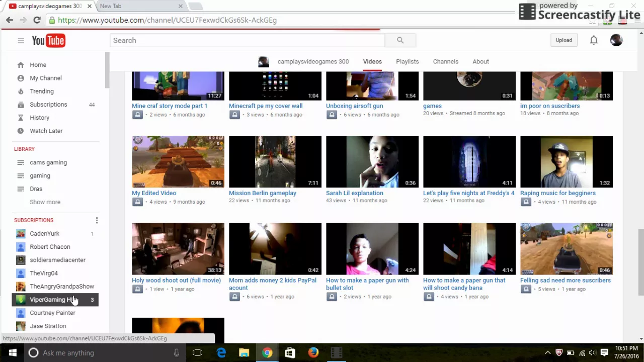Viewport: 644px width, 362px height.
Task: Open Microsoft Edge from taskbar
Action: 221,353
